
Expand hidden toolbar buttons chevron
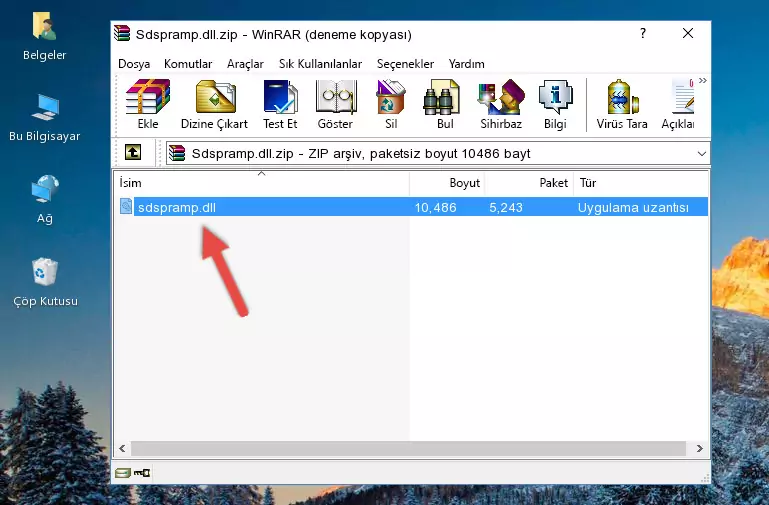tap(703, 81)
